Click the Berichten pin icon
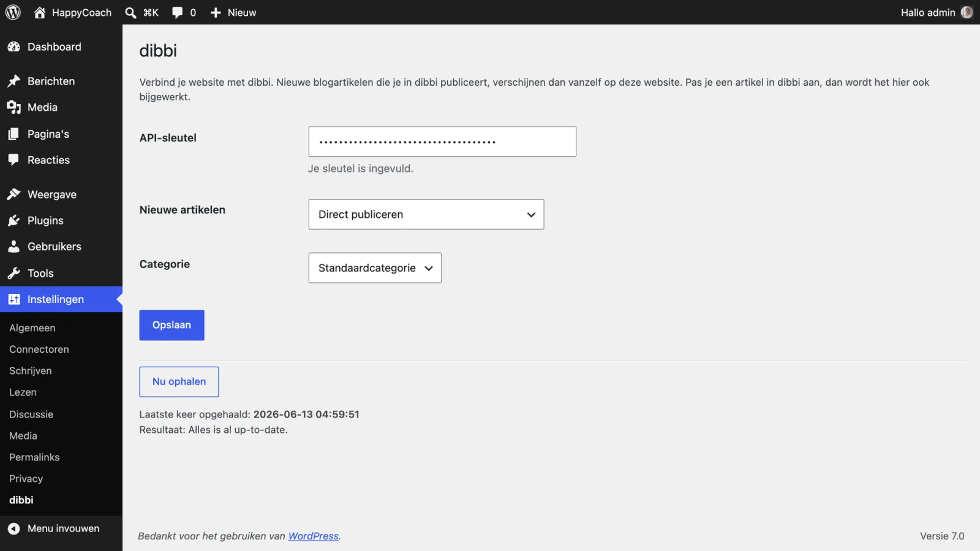Screen dimensions: 980x551 [x=13, y=81]
